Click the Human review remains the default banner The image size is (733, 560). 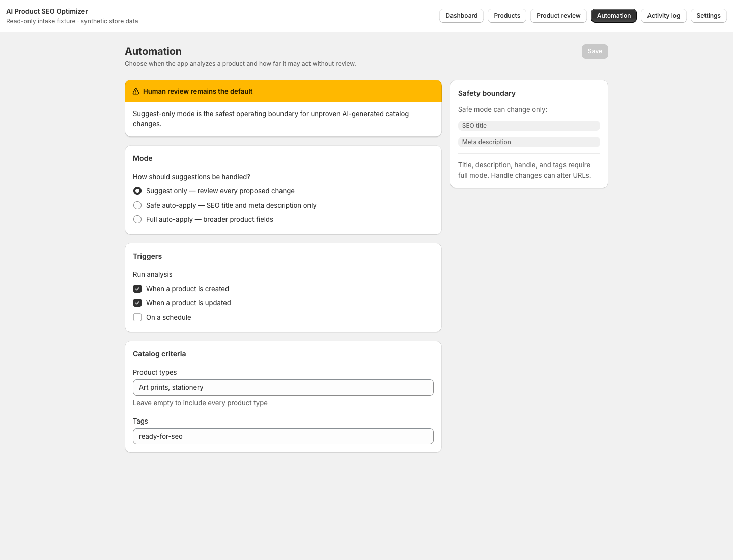point(283,91)
